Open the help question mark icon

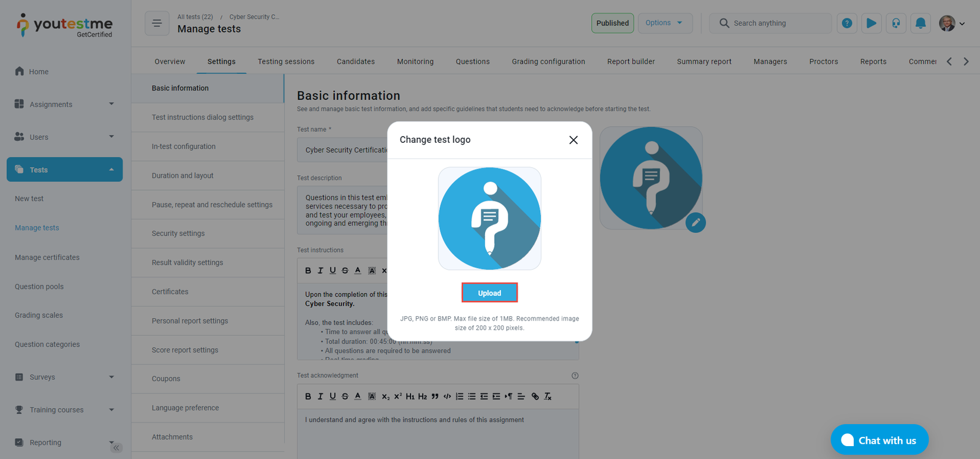[x=846, y=23]
